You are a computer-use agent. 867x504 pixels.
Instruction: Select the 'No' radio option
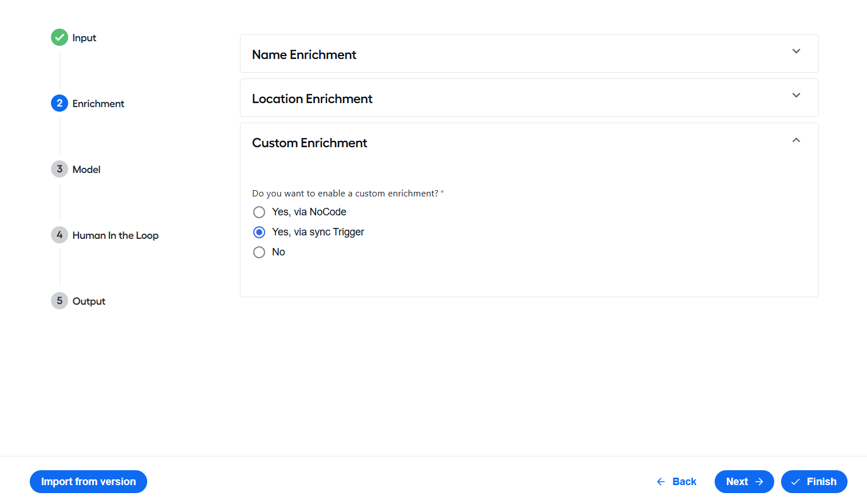259,252
